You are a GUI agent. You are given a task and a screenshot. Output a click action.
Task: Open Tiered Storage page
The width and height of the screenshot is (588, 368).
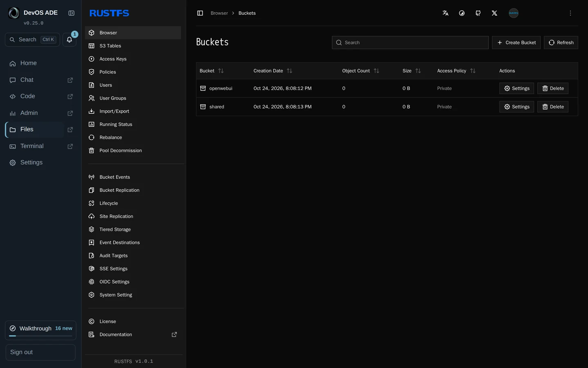click(133, 229)
